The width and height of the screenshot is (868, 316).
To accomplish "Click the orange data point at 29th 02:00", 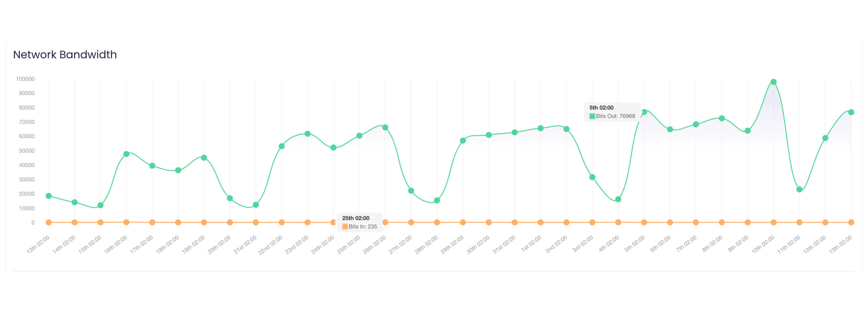I will 463,222.
